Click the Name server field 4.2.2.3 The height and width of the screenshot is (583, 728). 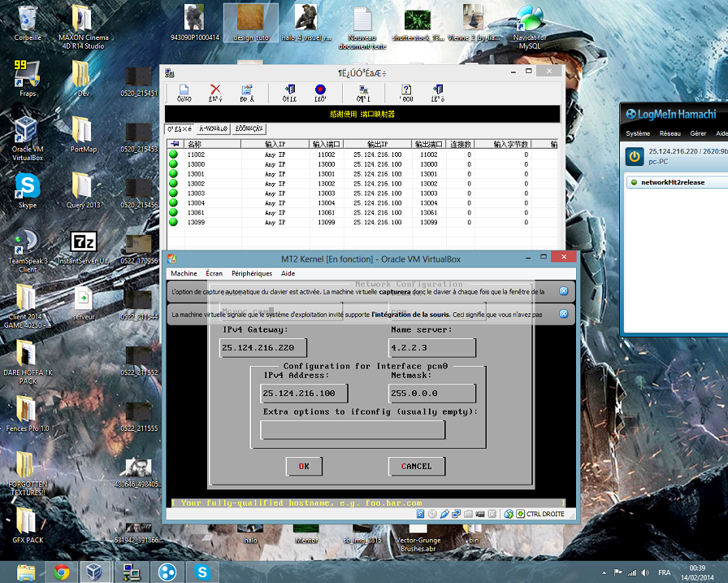click(431, 347)
